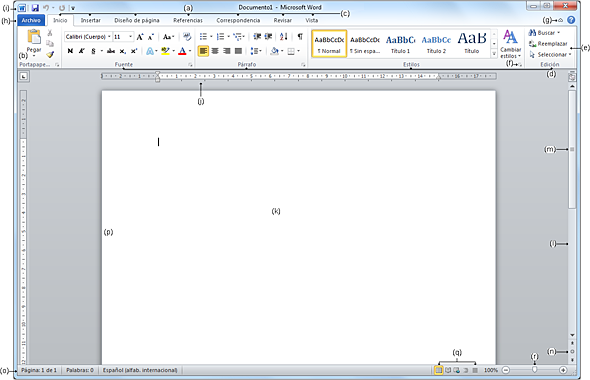The image size is (590, 380).
Task: Open the Archivo tab
Action: (x=31, y=20)
